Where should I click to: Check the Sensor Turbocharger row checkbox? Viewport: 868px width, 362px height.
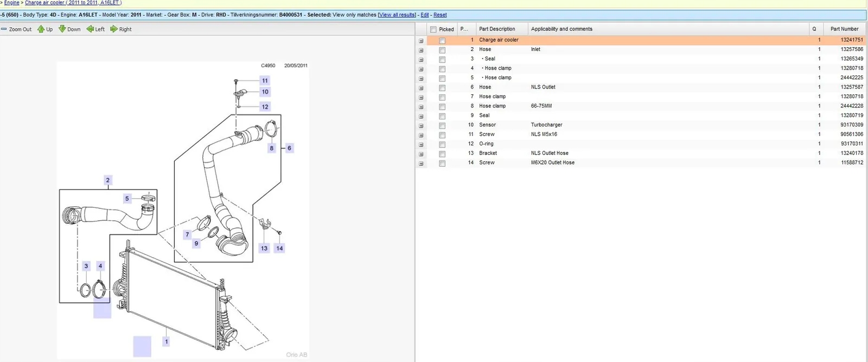click(442, 125)
